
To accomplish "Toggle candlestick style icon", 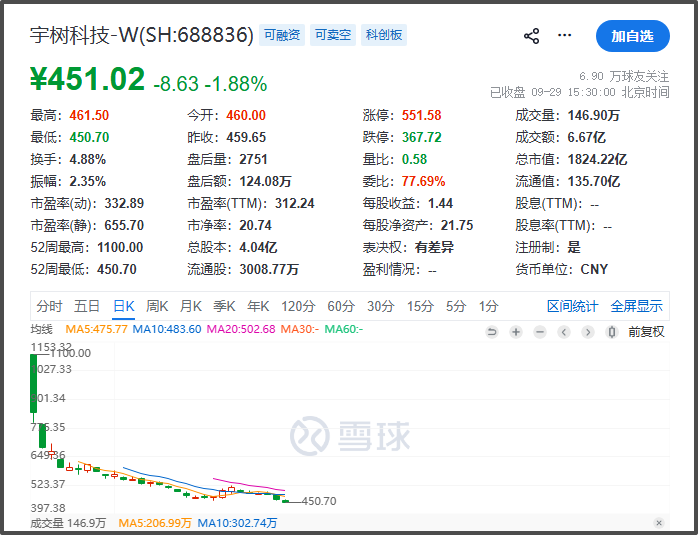I will point(612,332).
